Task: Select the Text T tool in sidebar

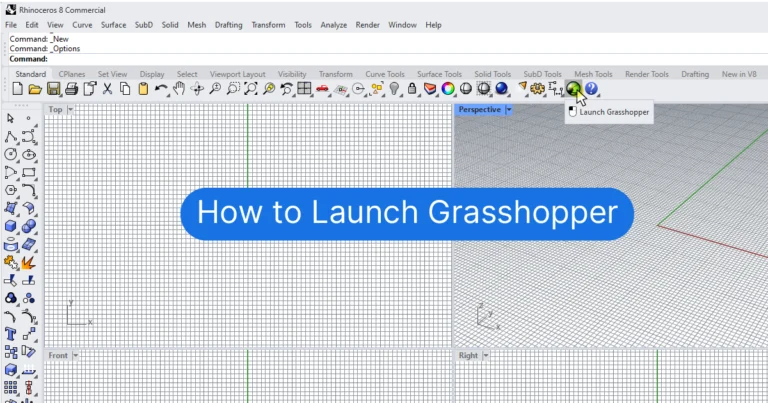Action: point(11,334)
